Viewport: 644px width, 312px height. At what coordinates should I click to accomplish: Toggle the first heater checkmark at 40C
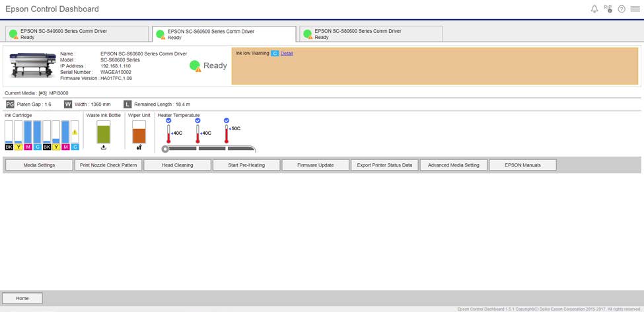click(168, 120)
